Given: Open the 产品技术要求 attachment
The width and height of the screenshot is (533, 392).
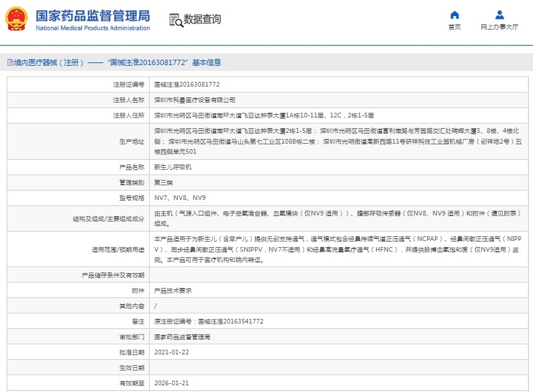Looking at the screenshot, I should [x=173, y=291].
